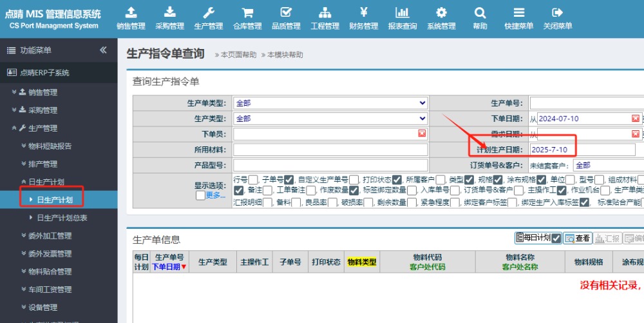
Task: Click the 仓库管理 shopping cart icon
Action: 247,13
